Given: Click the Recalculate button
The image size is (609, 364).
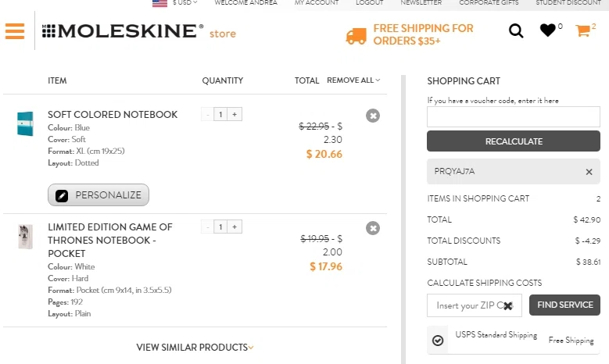Looking at the screenshot, I should (x=514, y=141).
